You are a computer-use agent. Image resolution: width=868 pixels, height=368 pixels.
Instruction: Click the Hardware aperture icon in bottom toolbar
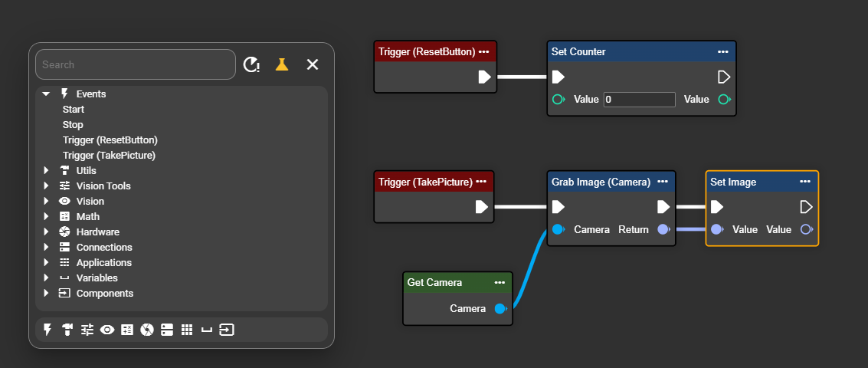147,330
